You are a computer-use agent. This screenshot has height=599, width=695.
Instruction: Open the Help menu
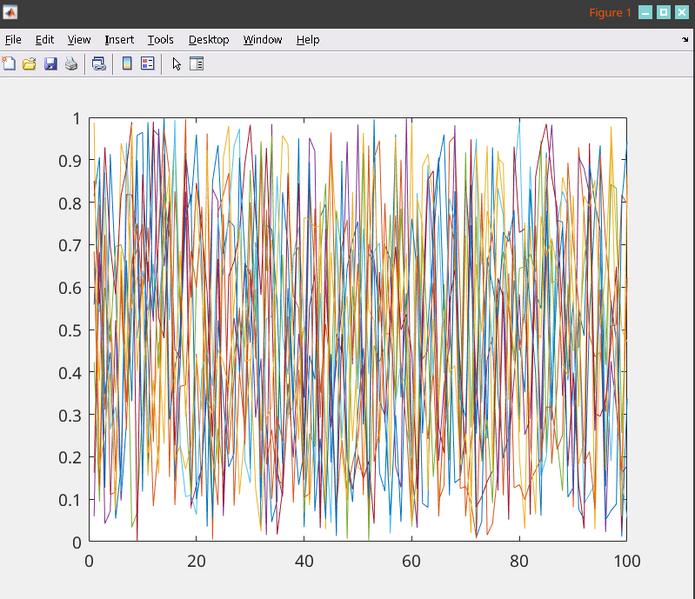coord(308,40)
